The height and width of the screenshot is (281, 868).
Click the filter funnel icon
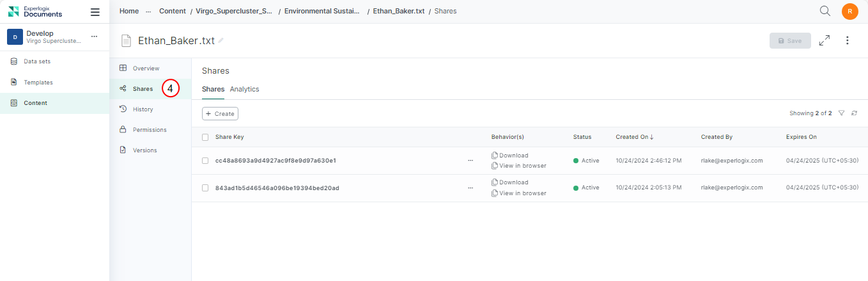coord(841,113)
